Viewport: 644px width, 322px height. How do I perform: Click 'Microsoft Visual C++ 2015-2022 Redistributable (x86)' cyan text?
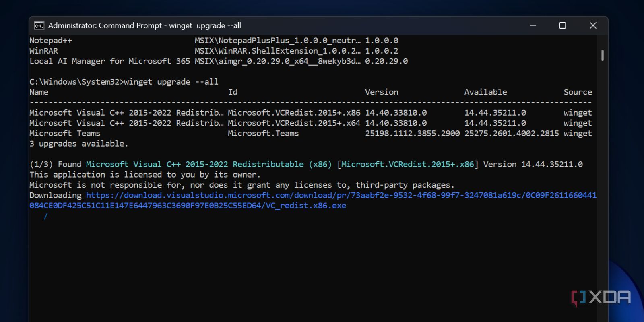[x=209, y=164]
